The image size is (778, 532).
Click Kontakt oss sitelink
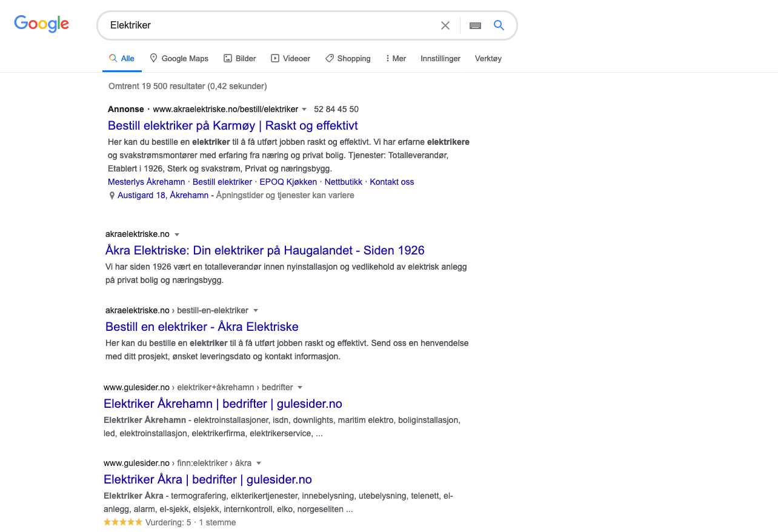[x=392, y=182]
